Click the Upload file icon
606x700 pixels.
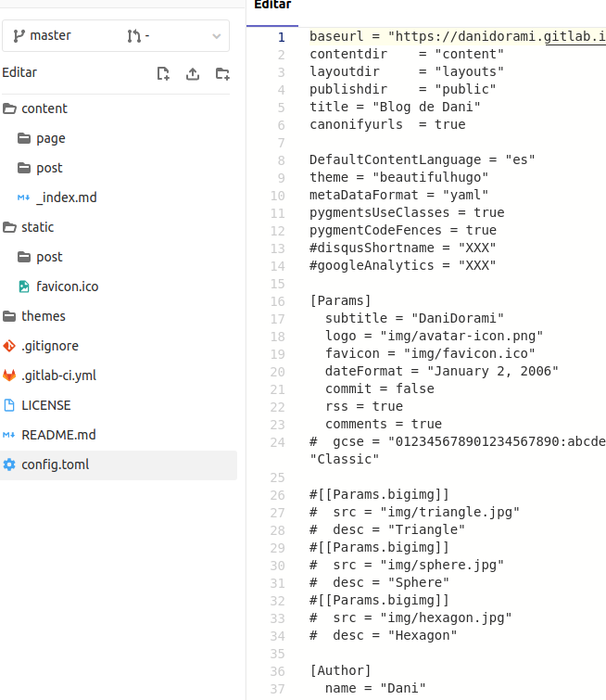[193, 73]
